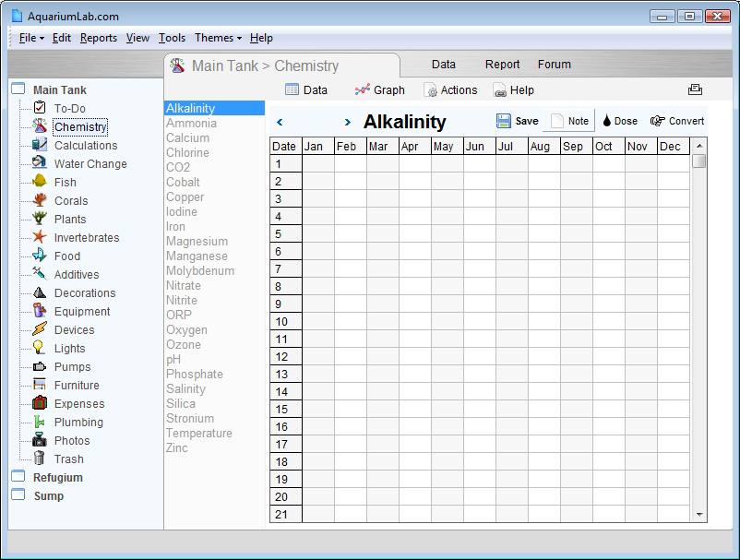Viewport: 740px width, 560px height.
Task: Open the Trash bin icon
Action: (40, 459)
